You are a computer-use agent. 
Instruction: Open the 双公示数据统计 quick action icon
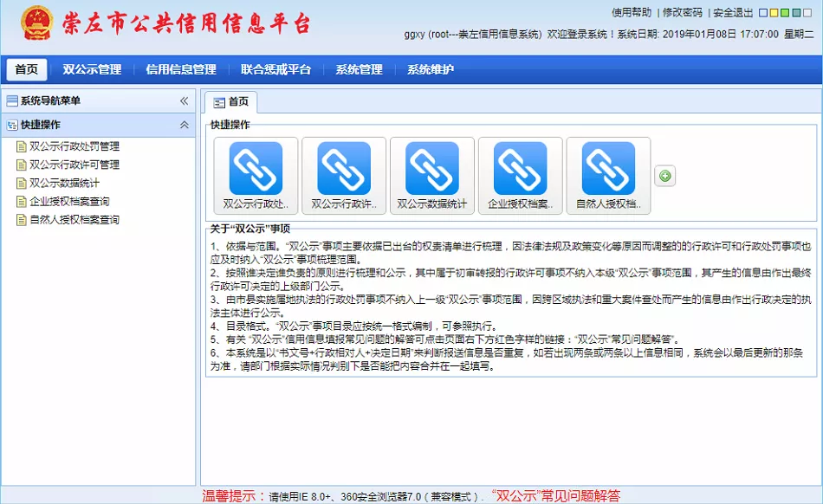[432, 176]
